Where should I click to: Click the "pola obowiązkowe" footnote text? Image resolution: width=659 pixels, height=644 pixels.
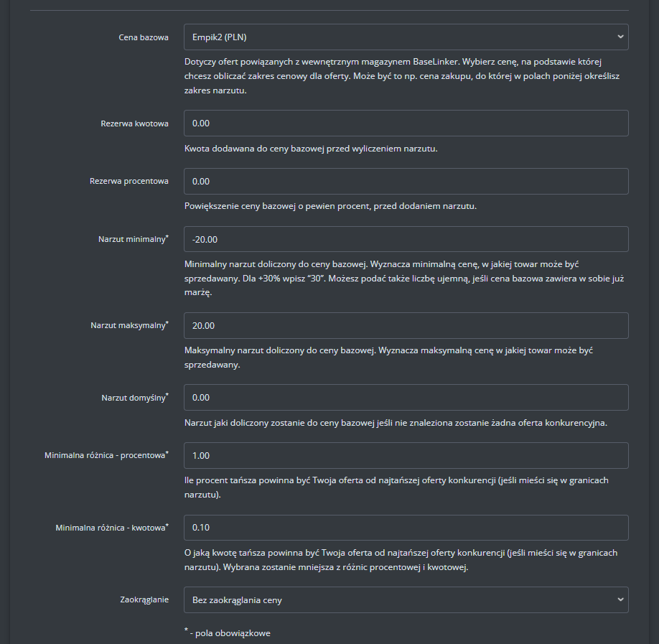click(230, 633)
